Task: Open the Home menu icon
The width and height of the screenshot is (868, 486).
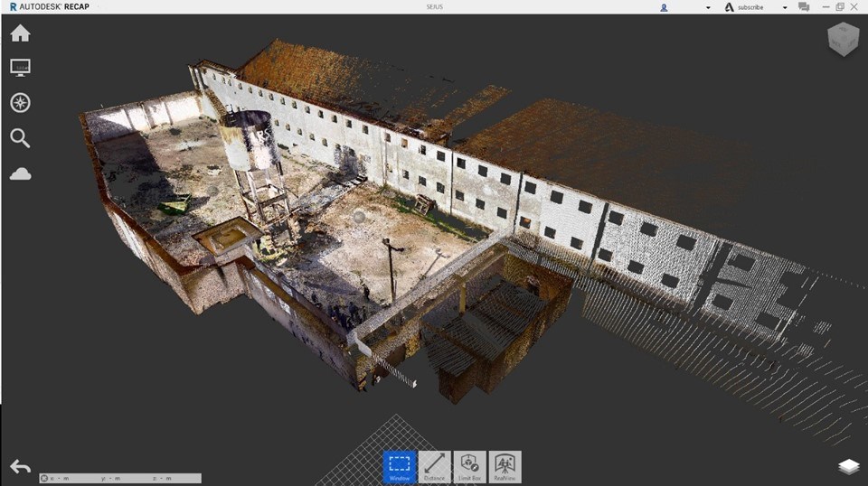Action: [20, 33]
